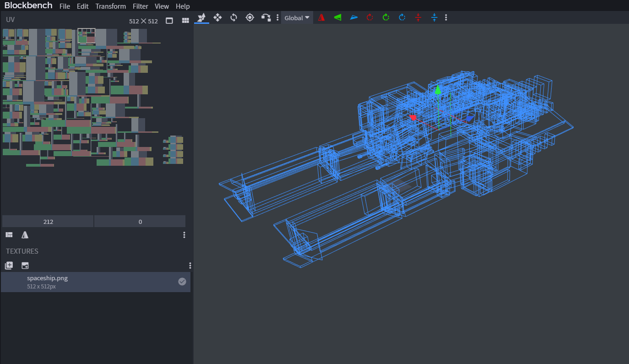The width and height of the screenshot is (629, 364).
Task: Click the create new texture icon
Action: coord(9,266)
